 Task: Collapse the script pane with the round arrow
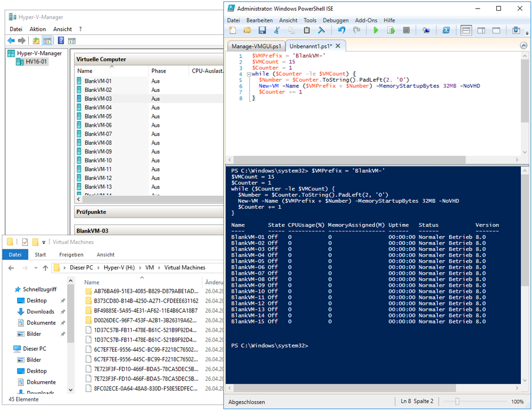(523, 45)
